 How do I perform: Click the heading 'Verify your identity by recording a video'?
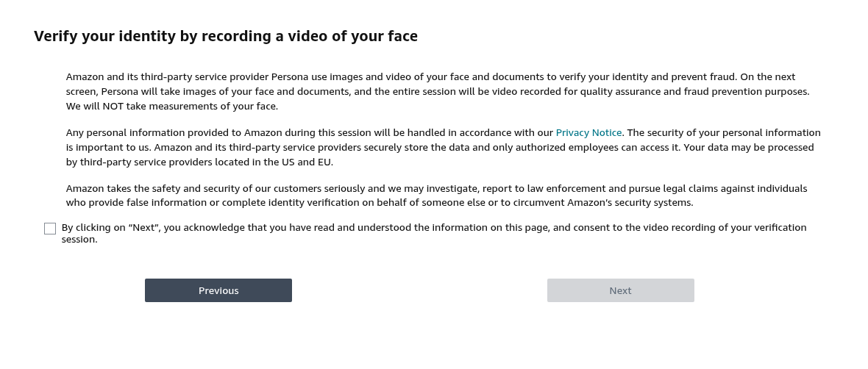click(226, 36)
